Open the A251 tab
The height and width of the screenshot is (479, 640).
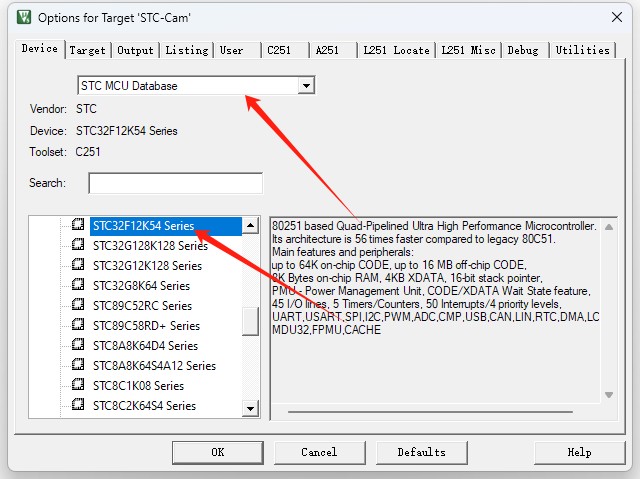[333, 50]
